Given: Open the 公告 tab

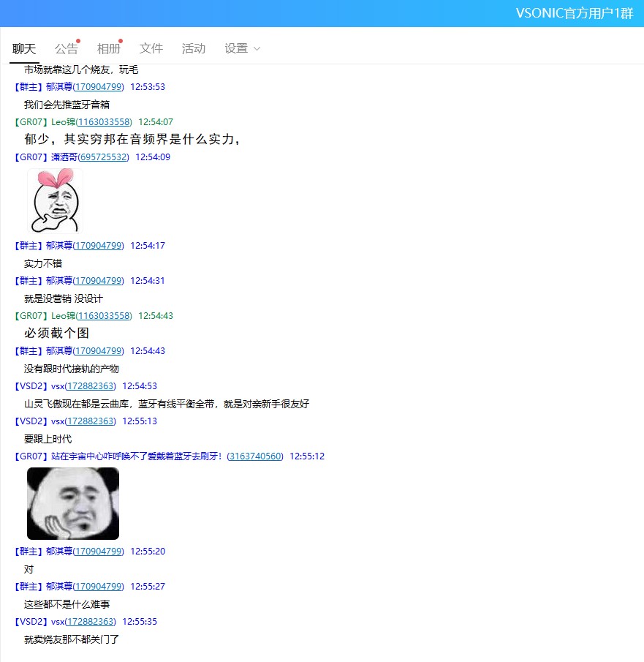Looking at the screenshot, I should pyautogui.click(x=66, y=49).
